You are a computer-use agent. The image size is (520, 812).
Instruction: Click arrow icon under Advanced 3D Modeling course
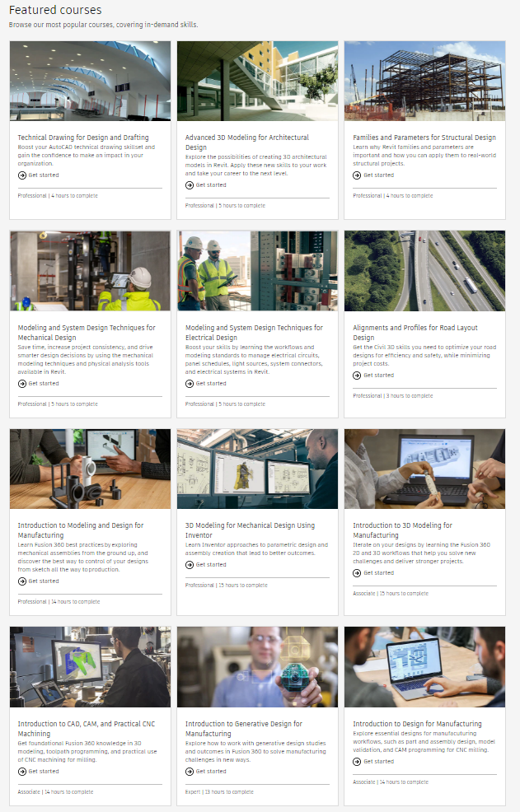click(190, 185)
